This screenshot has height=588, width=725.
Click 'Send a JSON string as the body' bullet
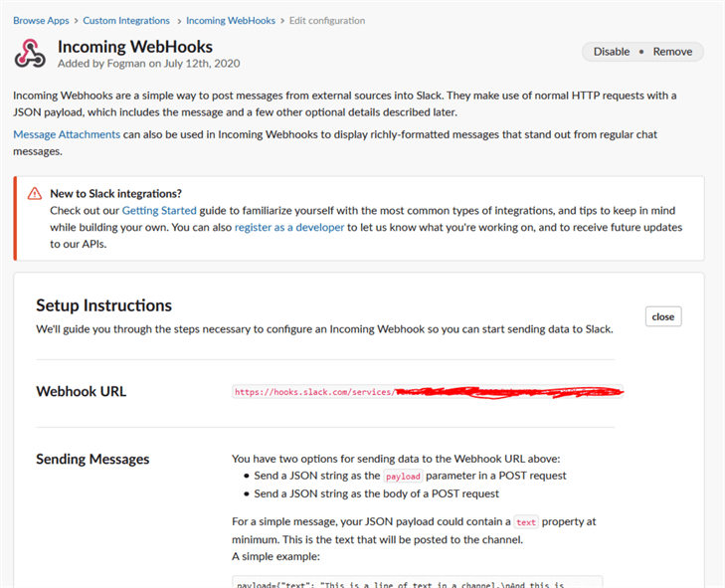point(376,493)
